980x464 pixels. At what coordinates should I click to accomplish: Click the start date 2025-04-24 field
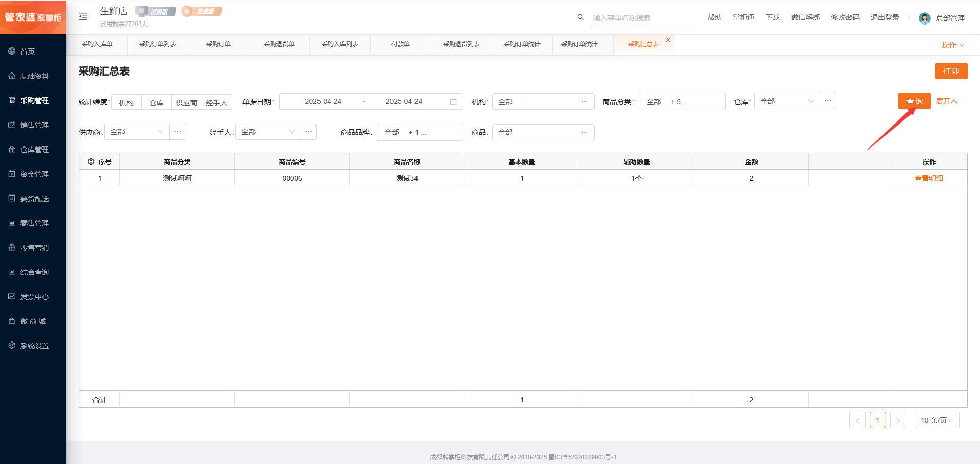(323, 101)
